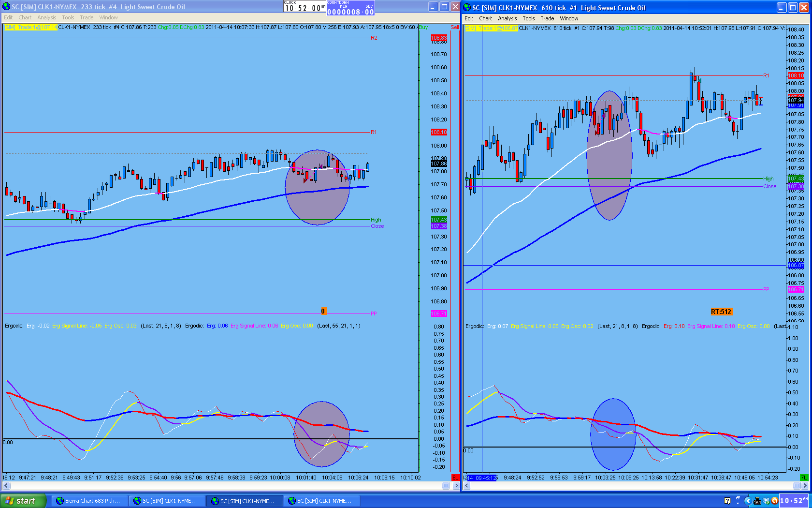
Task: Click the green 7L indicator on the 610 tick chart
Action: click(804, 478)
